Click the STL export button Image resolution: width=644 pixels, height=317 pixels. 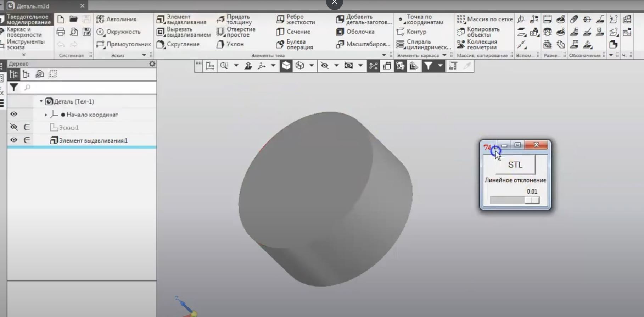(515, 165)
